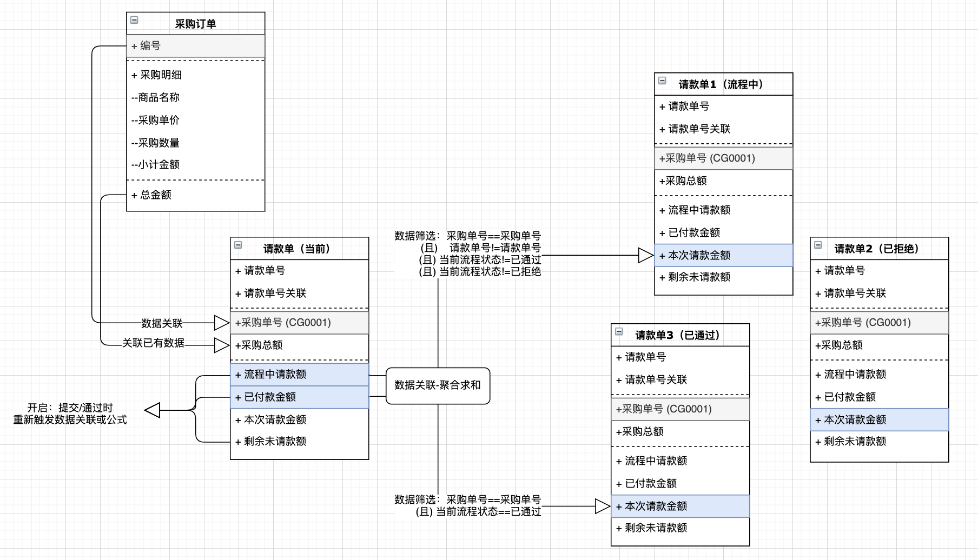
Task: Select 流程中请款额 in 请款单1
Action: point(724,210)
